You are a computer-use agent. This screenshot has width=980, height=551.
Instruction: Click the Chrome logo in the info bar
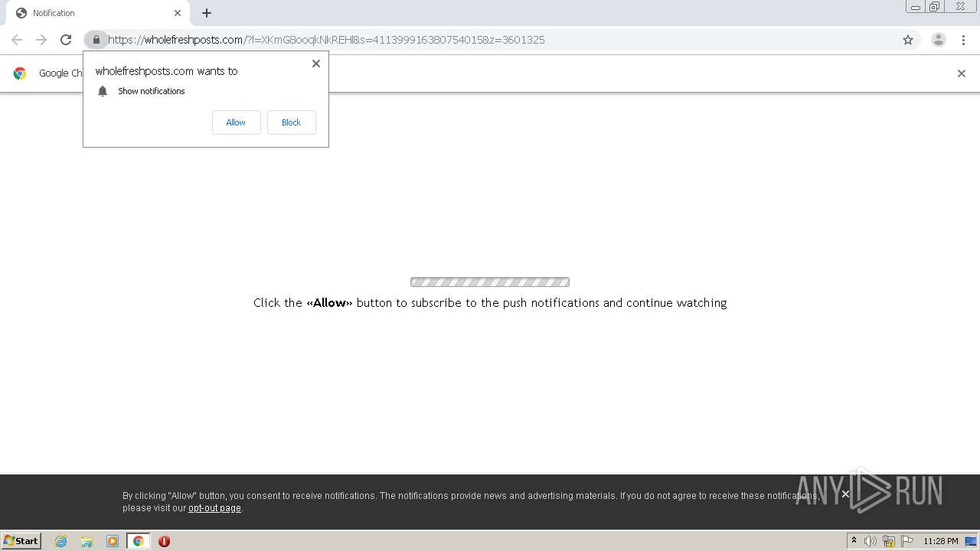coord(20,73)
